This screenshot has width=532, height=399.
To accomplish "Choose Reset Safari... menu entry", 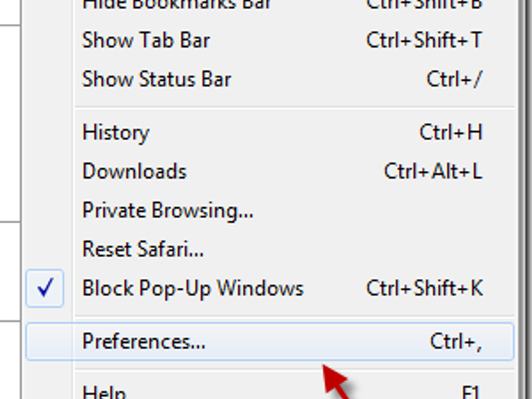I will (143, 249).
